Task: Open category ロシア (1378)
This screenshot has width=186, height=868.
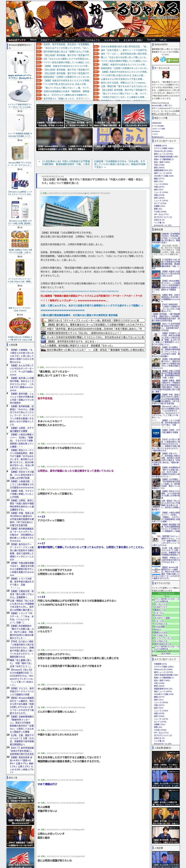Action: coord(160,203)
